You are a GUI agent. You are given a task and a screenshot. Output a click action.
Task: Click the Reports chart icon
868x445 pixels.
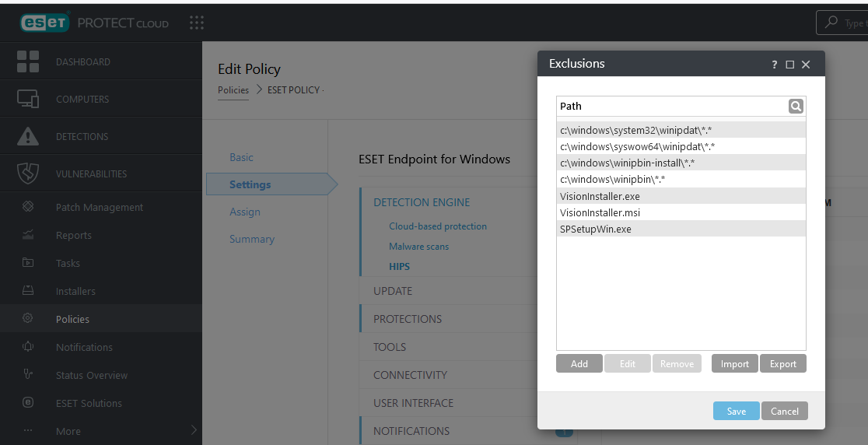tap(28, 235)
